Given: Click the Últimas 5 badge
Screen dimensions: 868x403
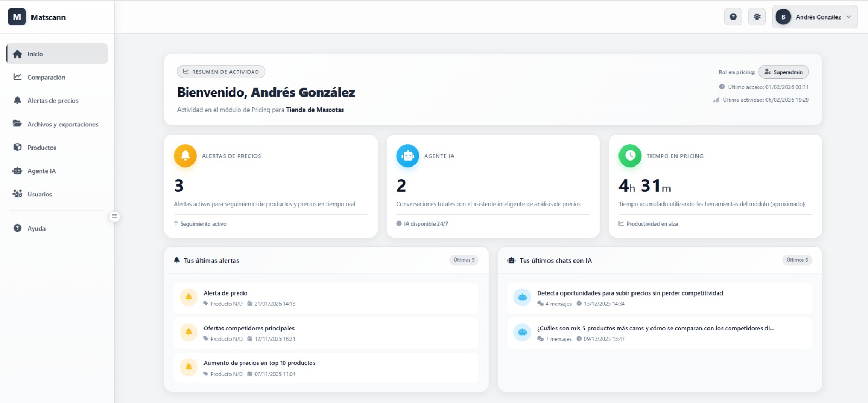Looking at the screenshot, I should tap(464, 260).
